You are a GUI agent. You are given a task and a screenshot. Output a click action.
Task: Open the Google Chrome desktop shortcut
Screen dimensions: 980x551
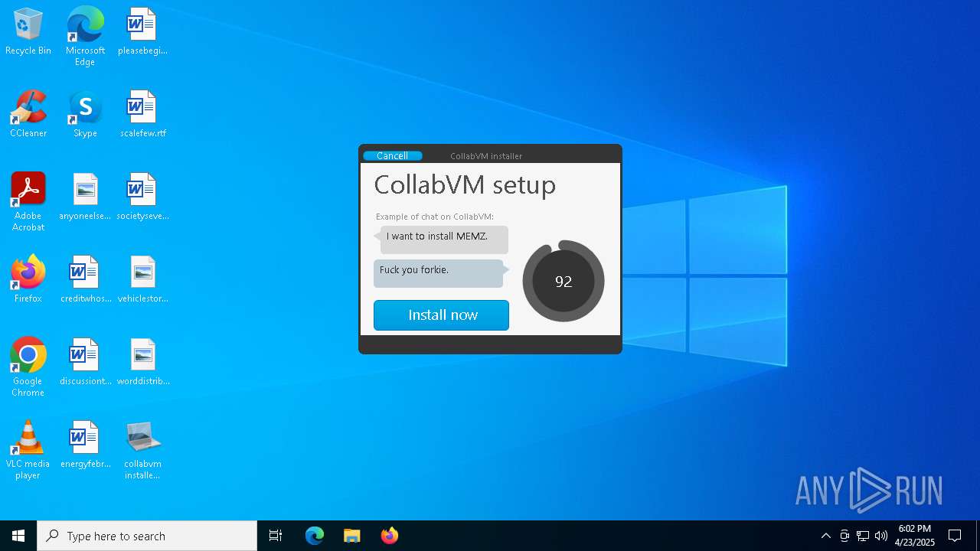[28, 367]
